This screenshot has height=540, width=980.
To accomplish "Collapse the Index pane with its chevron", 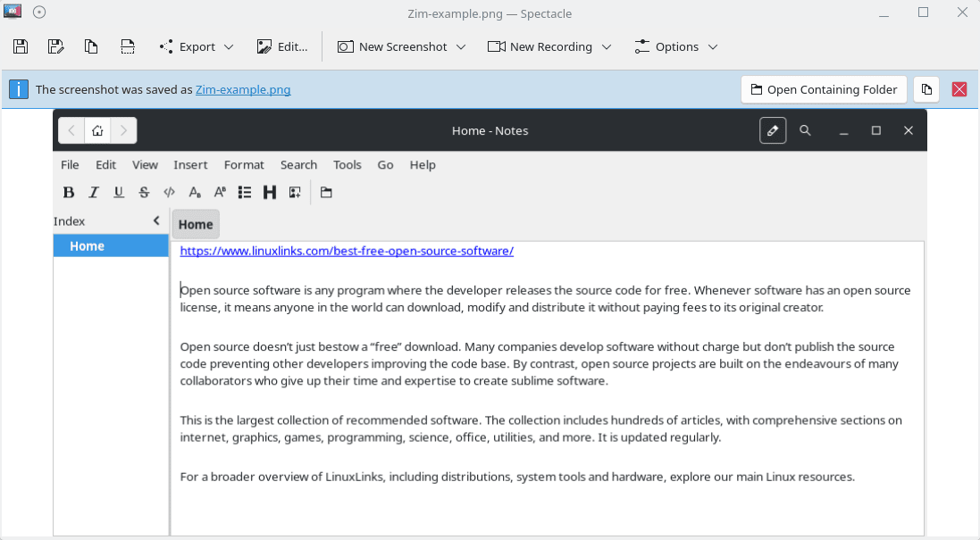I will pyautogui.click(x=156, y=220).
